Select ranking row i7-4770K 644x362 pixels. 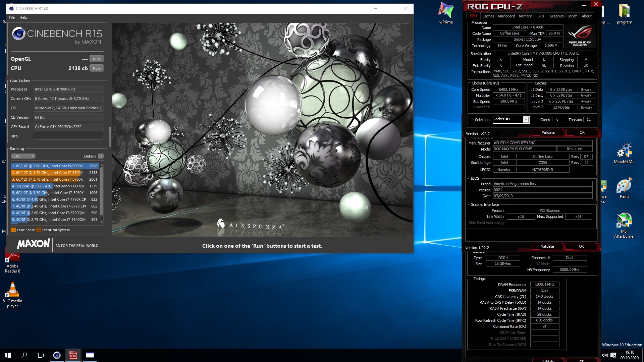point(54,199)
